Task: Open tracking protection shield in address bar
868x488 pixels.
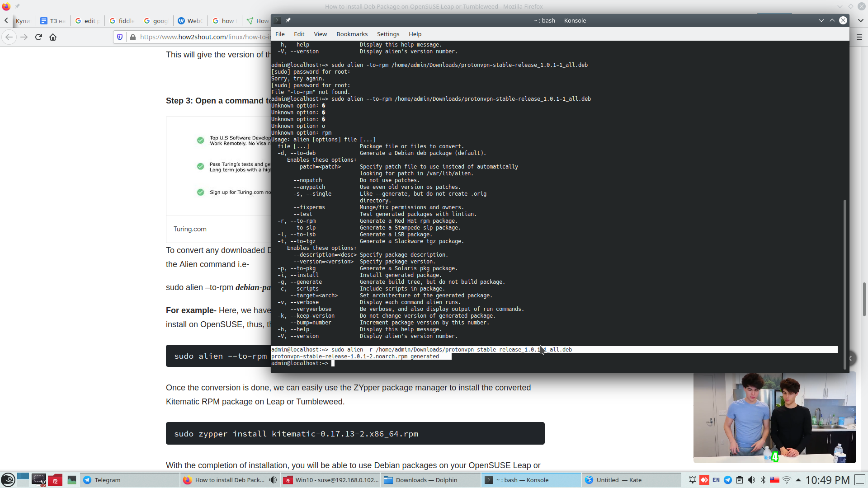Action: [x=120, y=37]
